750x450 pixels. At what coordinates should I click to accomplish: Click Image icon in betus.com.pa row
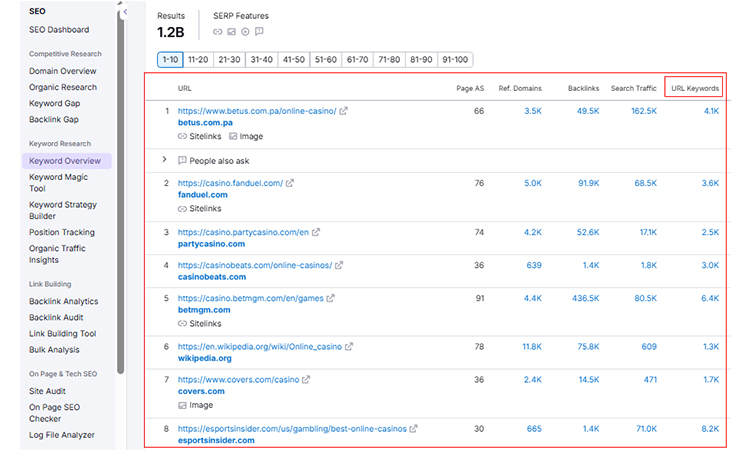(233, 136)
